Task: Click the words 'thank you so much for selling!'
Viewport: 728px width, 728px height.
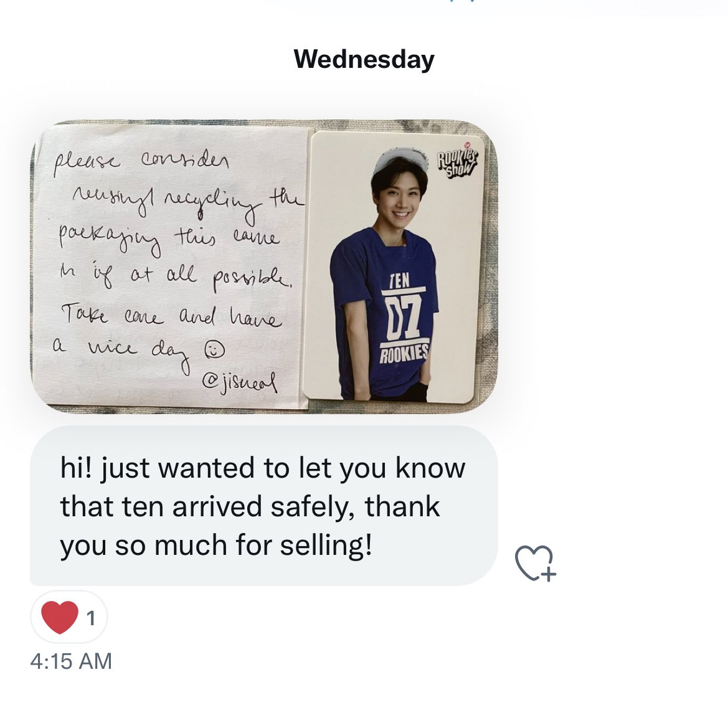Action: pos(250,526)
